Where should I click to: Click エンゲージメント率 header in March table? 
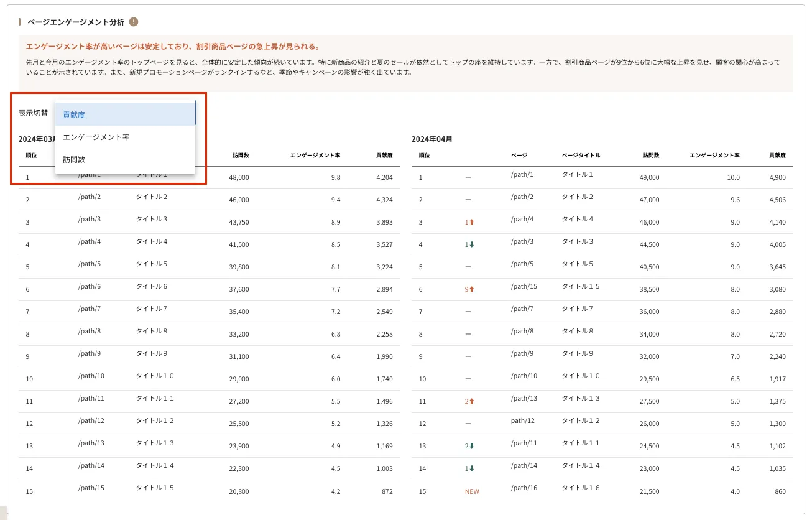click(315, 155)
